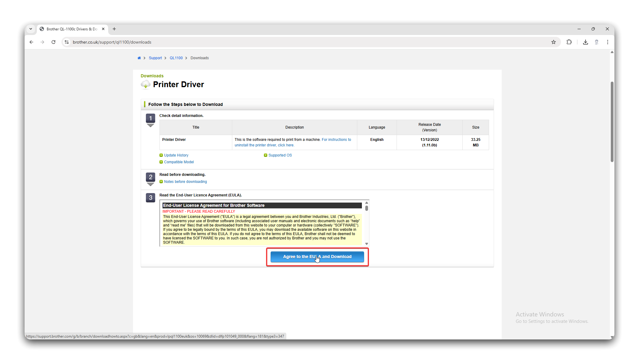Expand Compatible Model section
The image size is (639, 364).
pos(178,162)
